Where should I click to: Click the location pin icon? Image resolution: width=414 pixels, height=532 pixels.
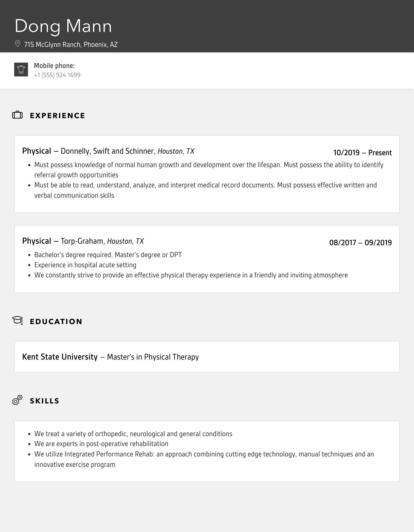(x=18, y=44)
